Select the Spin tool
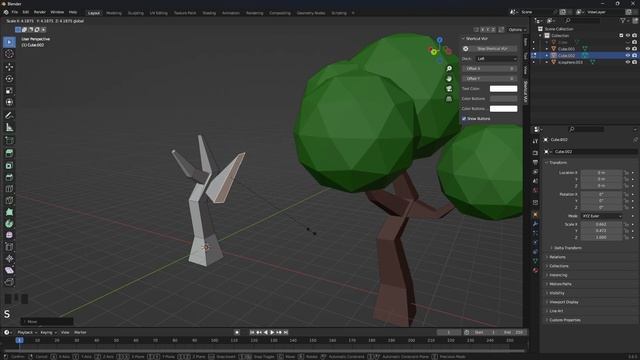This screenshot has height=360, width=640. [9, 224]
